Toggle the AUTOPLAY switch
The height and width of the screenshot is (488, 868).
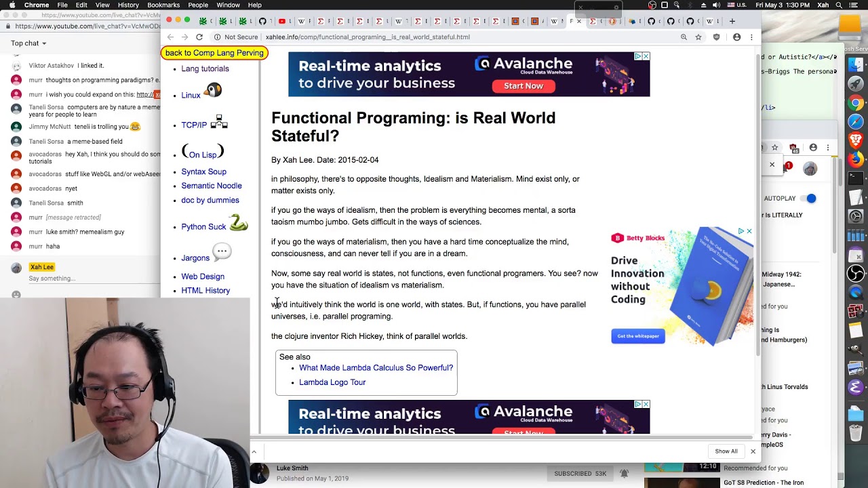pos(810,199)
